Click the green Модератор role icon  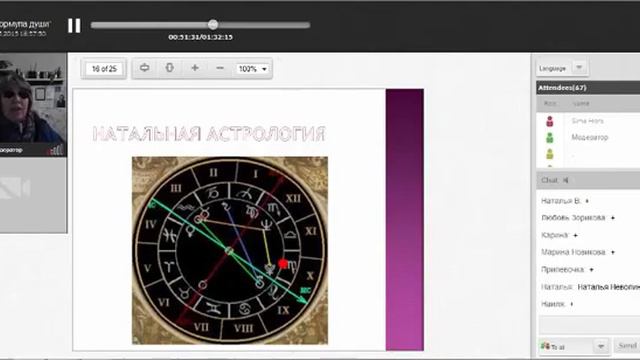click(x=550, y=138)
